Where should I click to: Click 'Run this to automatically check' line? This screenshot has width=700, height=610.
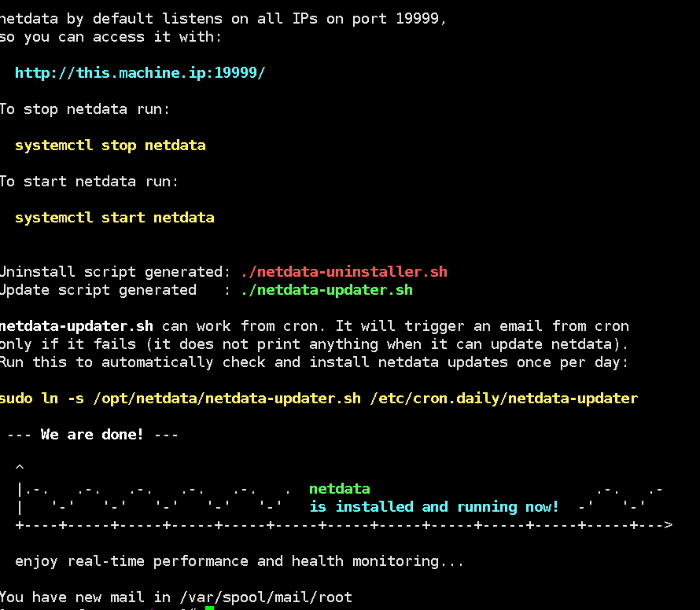(x=314, y=362)
